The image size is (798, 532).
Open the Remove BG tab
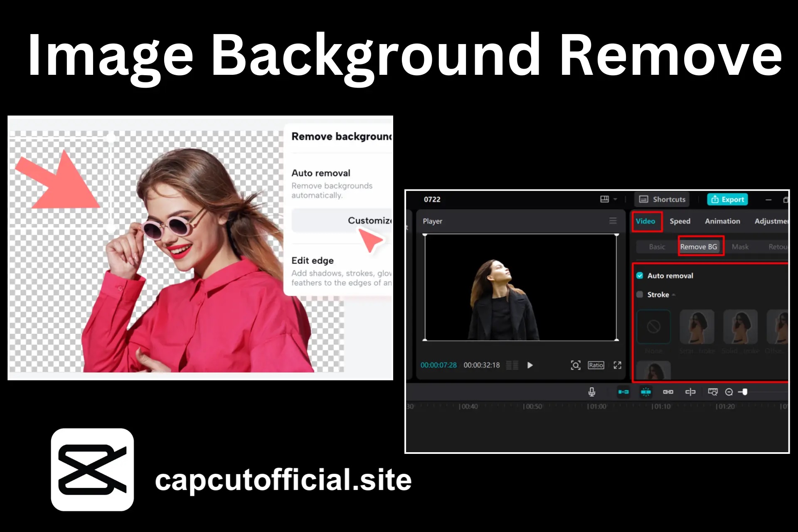coord(699,246)
